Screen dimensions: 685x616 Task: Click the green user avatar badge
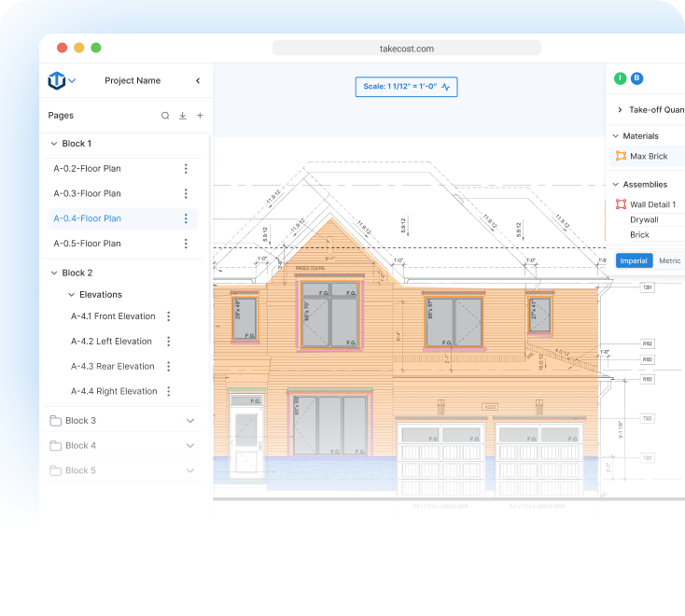[x=620, y=78]
